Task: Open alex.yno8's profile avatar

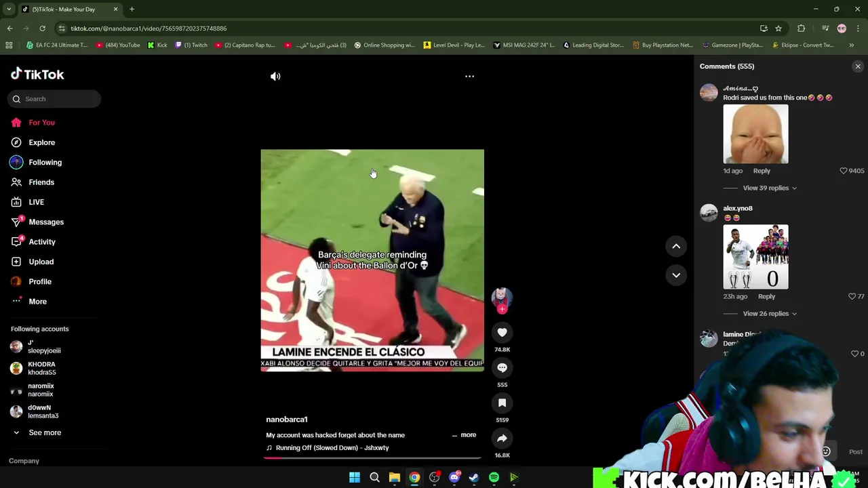Action: click(x=709, y=213)
